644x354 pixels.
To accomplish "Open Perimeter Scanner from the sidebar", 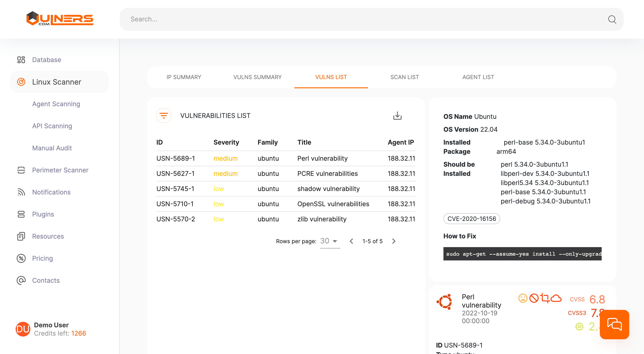I will [x=60, y=170].
